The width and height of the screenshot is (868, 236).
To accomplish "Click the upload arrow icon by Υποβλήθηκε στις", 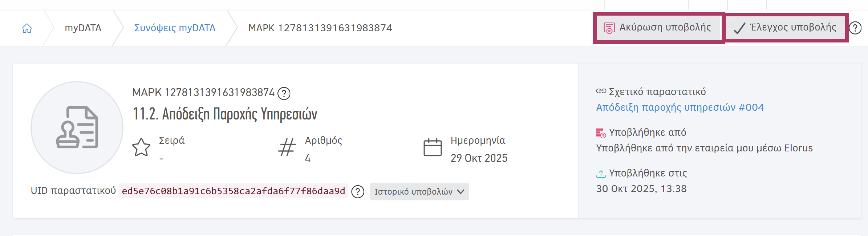I will [601, 173].
